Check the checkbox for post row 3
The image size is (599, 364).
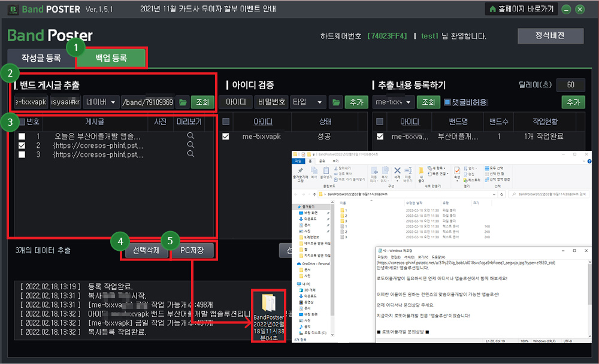point(22,154)
